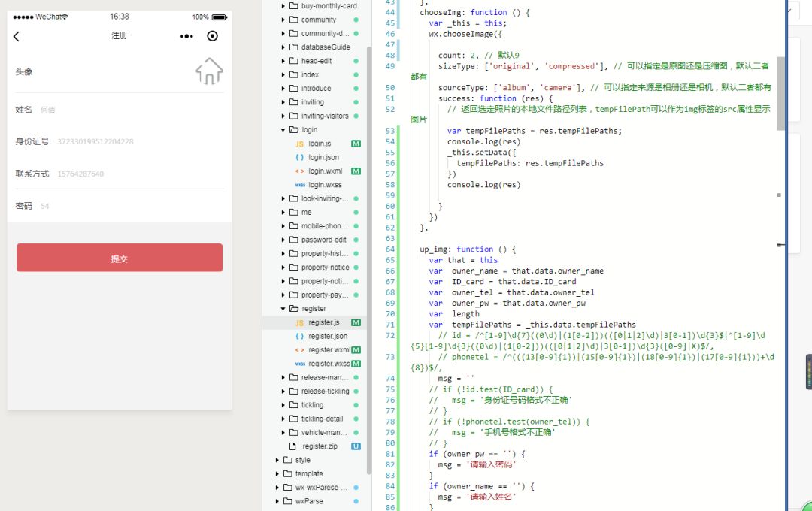Click the property-notice folder icon
Viewport: 812px width, 511px height.
point(294,268)
